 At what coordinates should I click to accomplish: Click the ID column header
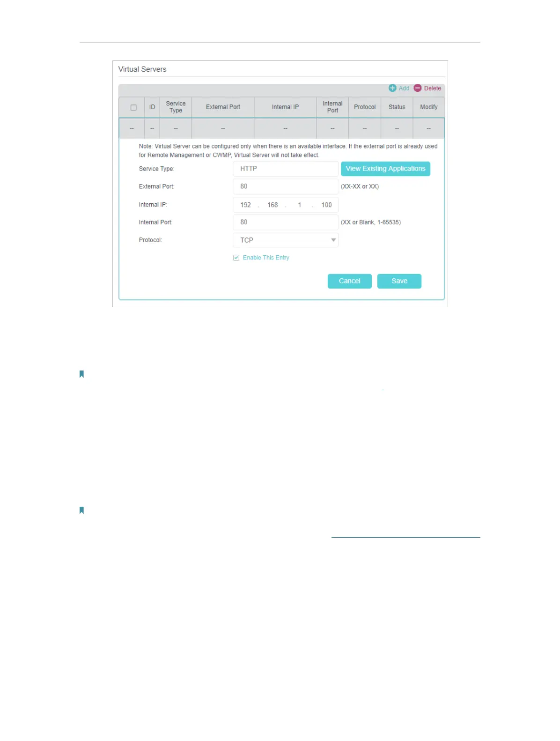point(152,107)
